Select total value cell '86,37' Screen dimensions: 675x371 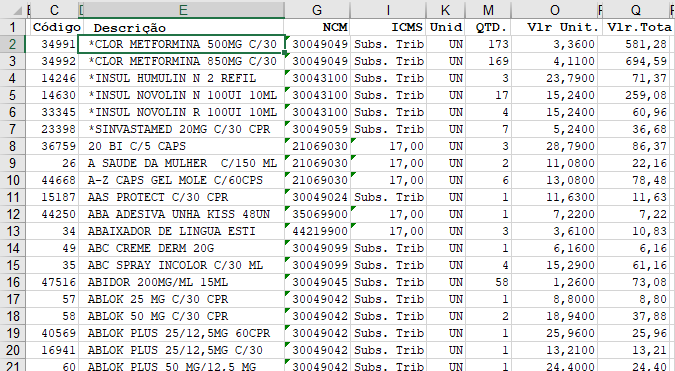tap(636, 146)
